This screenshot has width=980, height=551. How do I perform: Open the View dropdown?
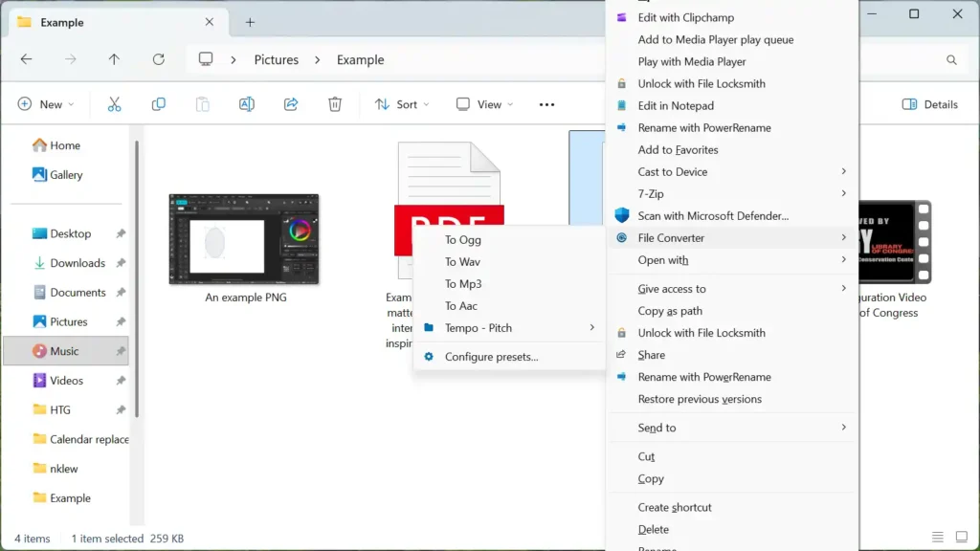[x=483, y=104]
